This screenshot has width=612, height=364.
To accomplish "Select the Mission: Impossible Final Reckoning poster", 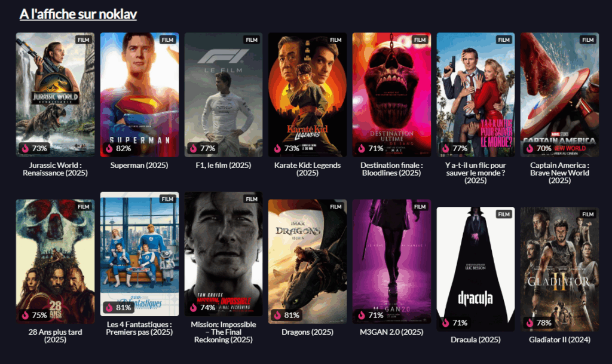I will [224, 254].
